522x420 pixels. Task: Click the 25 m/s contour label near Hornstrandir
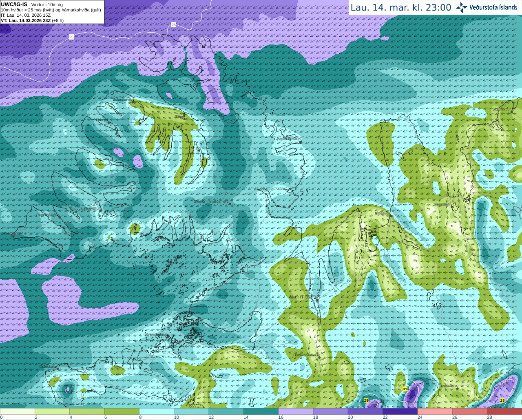click(x=174, y=25)
